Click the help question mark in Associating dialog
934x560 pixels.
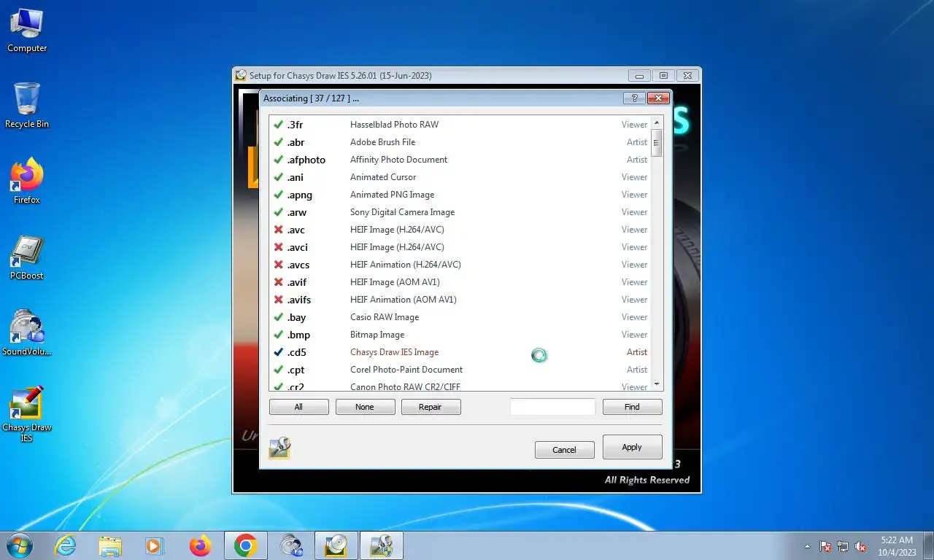[x=634, y=98]
